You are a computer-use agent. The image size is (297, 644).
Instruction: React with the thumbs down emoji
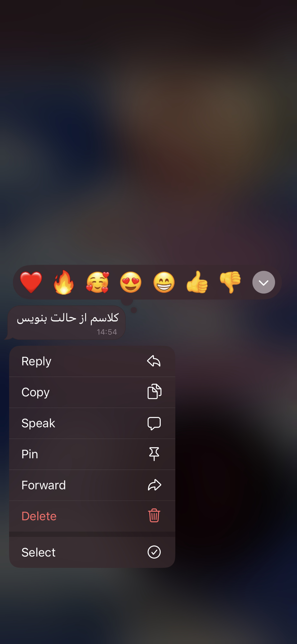point(230,282)
